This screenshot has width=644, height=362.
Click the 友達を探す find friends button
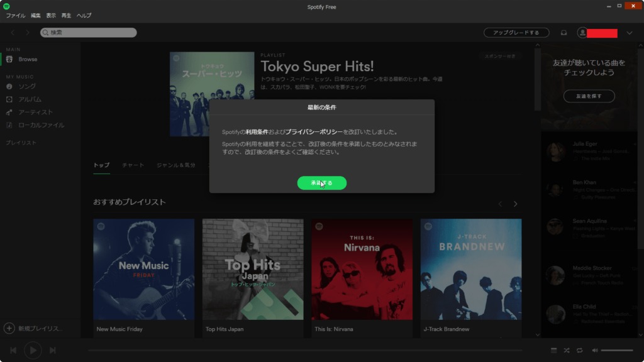pos(589,96)
